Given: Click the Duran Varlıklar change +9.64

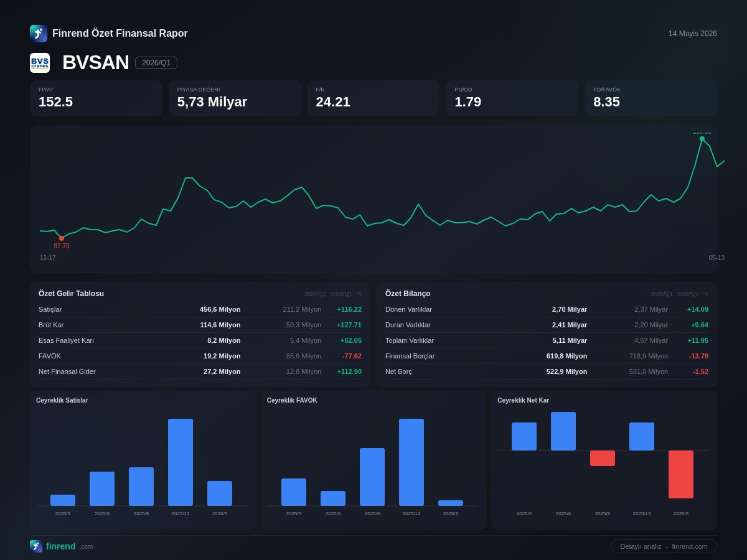Looking at the screenshot, I should [700, 325].
